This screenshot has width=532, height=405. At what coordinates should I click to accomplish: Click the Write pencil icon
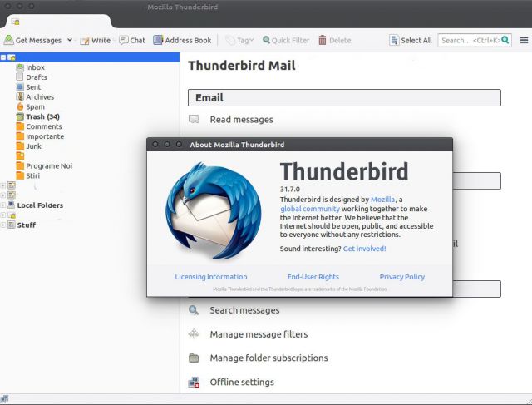tap(85, 41)
